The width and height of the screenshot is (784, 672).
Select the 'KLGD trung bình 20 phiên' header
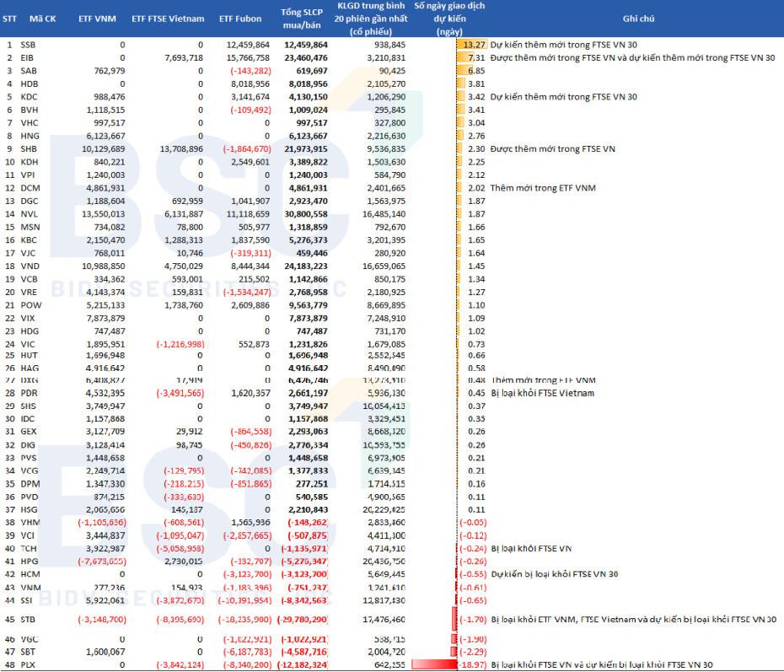pyautogui.click(x=370, y=19)
